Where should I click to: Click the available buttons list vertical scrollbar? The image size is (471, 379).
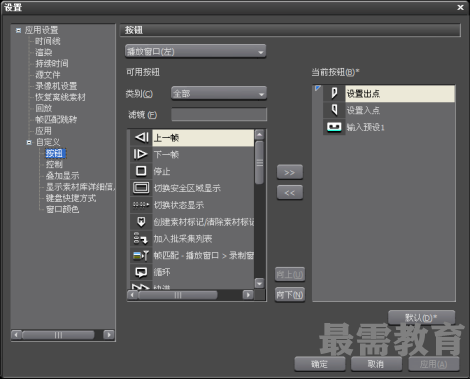(x=259, y=209)
